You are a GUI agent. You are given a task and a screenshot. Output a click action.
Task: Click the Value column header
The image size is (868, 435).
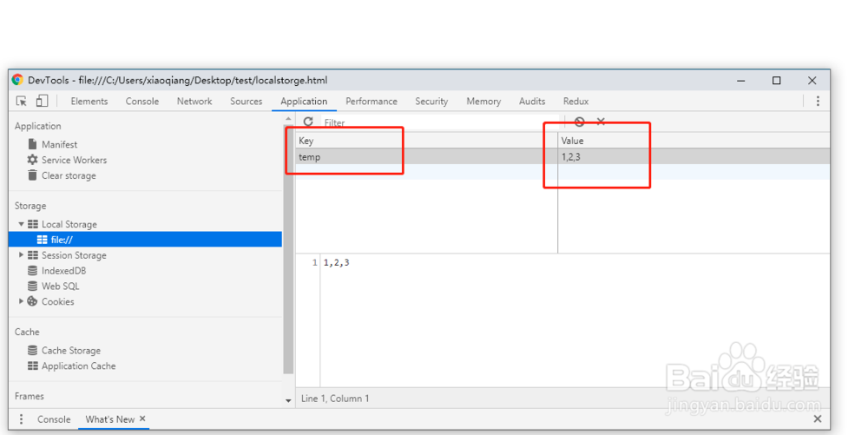click(x=694, y=141)
